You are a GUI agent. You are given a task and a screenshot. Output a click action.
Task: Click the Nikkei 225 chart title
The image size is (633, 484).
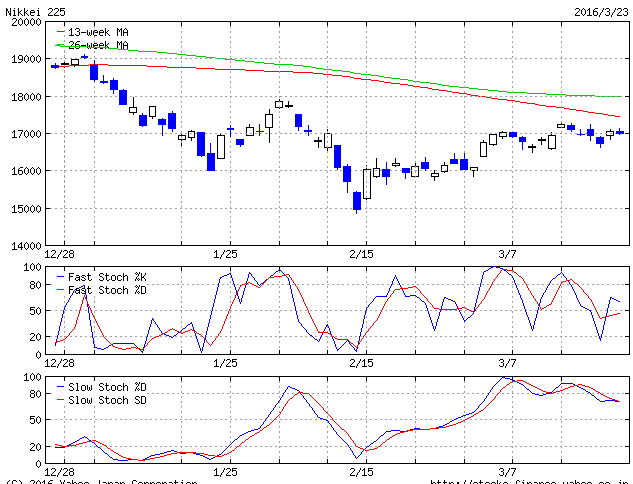(x=35, y=12)
